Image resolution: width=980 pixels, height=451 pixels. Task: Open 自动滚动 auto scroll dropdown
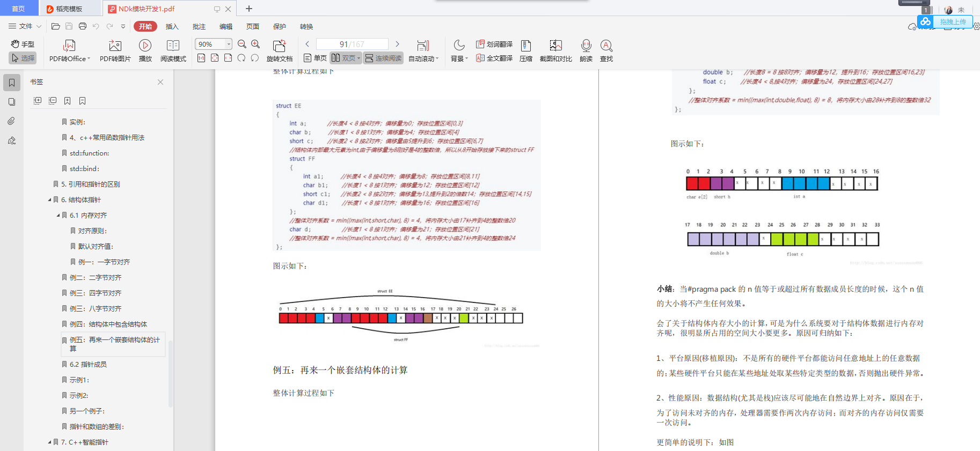click(423, 51)
